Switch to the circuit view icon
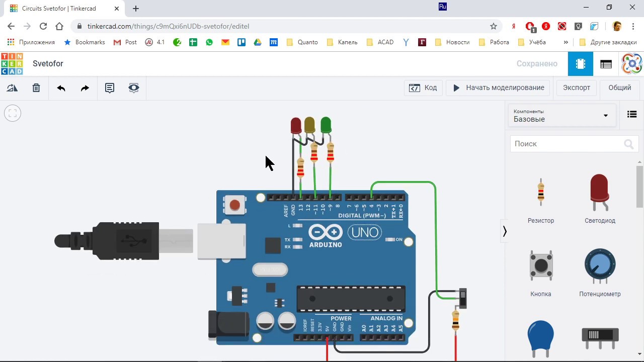 [581, 64]
